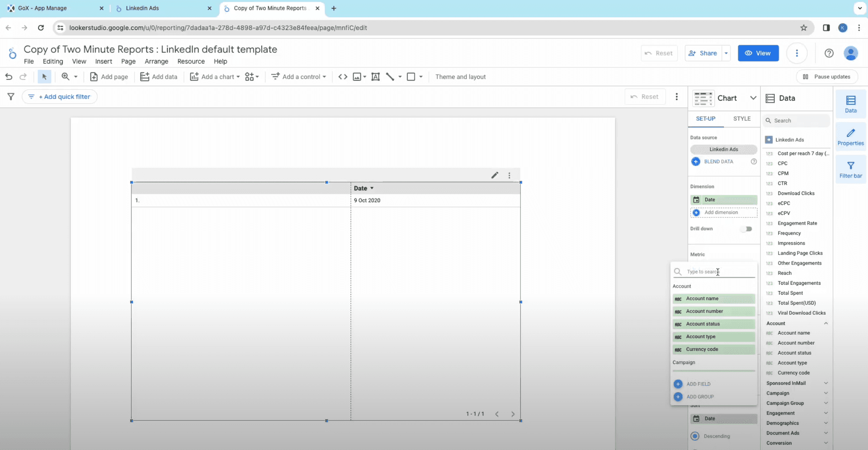
Task: Click ADD GROUP in metric picker
Action: tap(700, 397)
